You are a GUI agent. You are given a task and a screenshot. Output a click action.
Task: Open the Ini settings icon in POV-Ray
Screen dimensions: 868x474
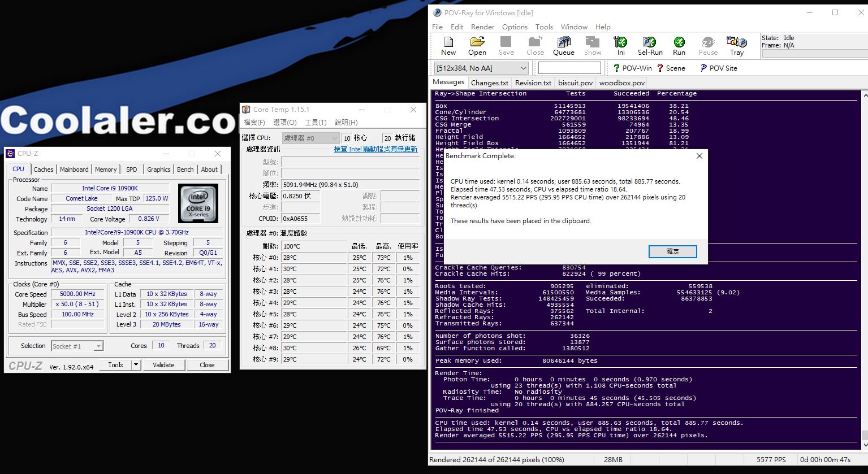621,46
